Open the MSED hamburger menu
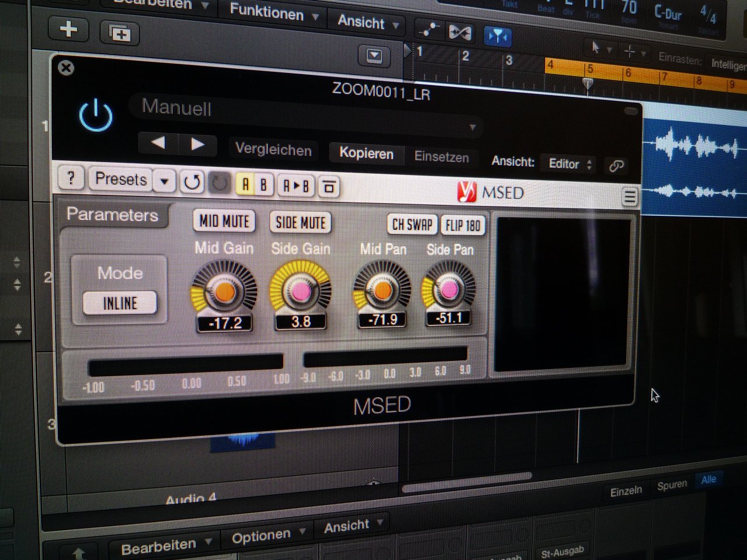Image resolution: width=747 pixels, height=560 pixels. tap(630, 197)
